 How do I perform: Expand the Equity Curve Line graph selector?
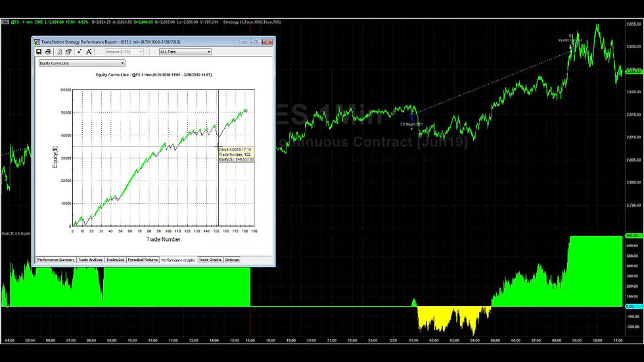coord(81,63)
